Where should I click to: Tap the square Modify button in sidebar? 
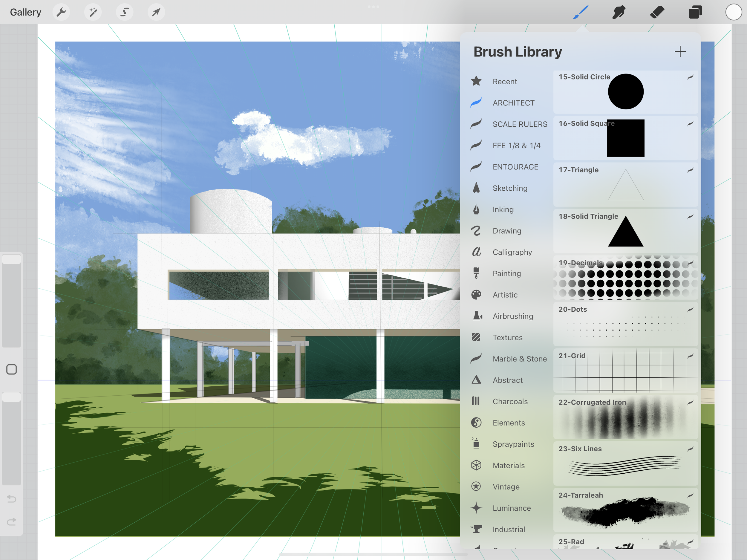11,369
